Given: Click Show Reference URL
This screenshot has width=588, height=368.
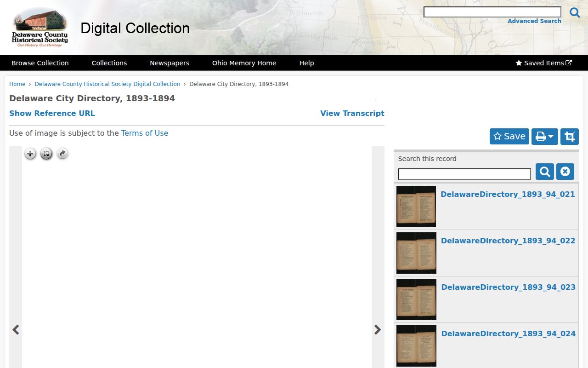Looking at the screenshot, I should [52, 113].
